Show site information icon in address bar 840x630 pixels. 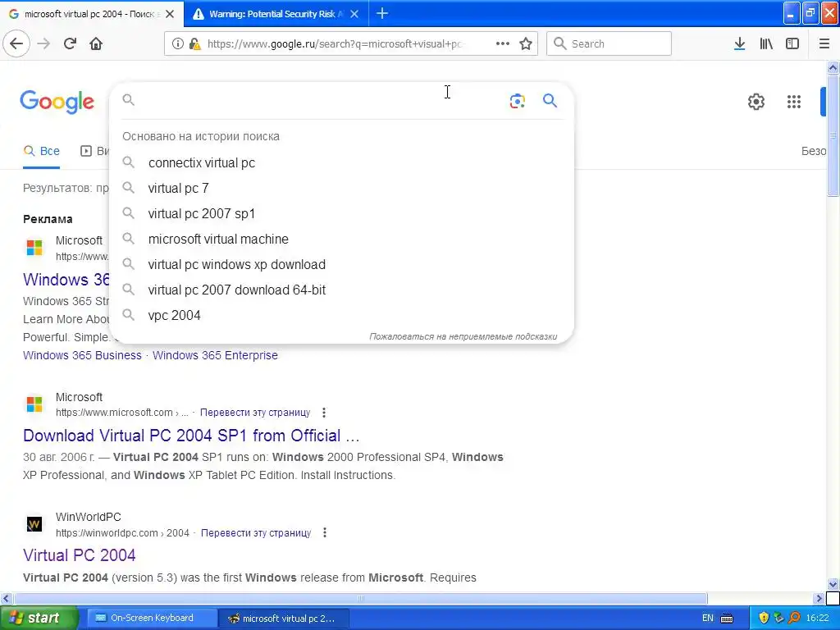[178, 44]
